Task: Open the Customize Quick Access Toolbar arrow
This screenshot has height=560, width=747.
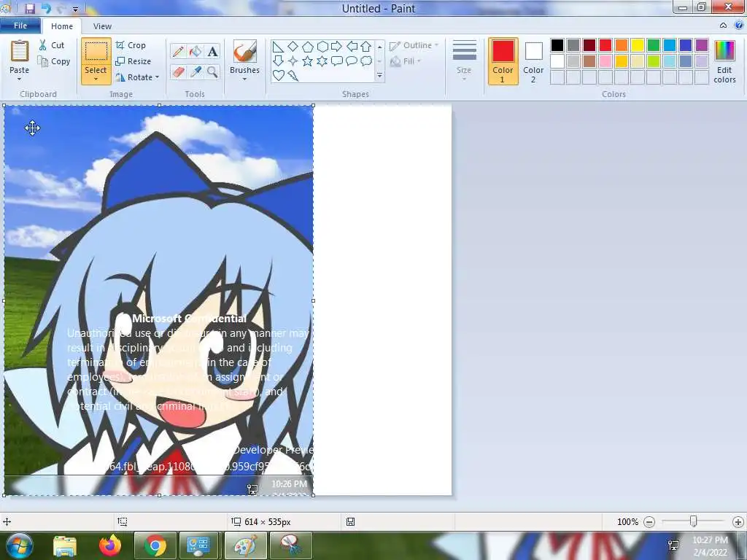Action: coord(75,9)
